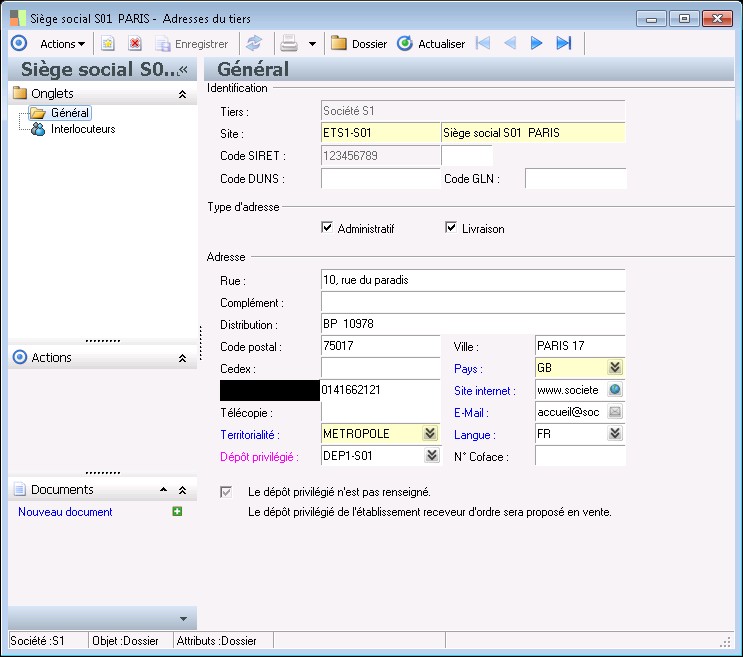The height and width of the screenshot is (657, 743).
Task: Click the new record toolbar icon
Action: pos(108,44)
